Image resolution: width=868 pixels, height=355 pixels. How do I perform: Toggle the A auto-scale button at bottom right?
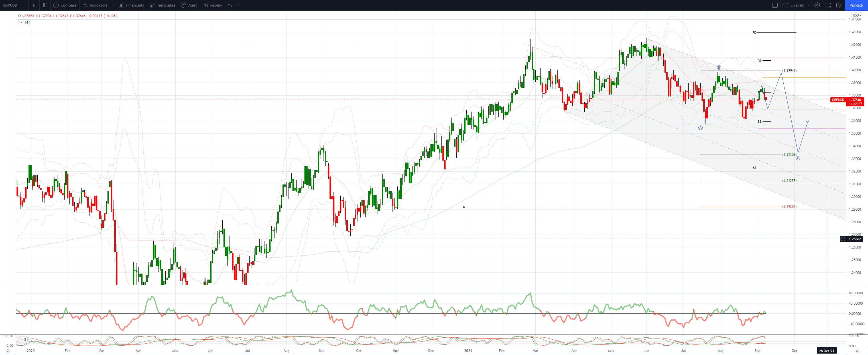point(857,351)
